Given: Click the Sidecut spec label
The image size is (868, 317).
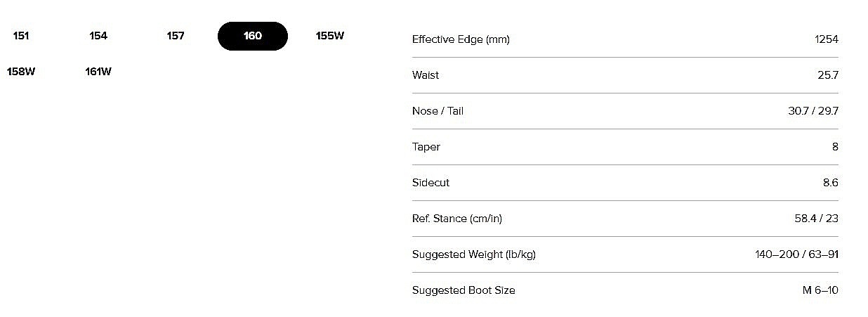Looking at the screenshot, I should click(x=430, y=183).
